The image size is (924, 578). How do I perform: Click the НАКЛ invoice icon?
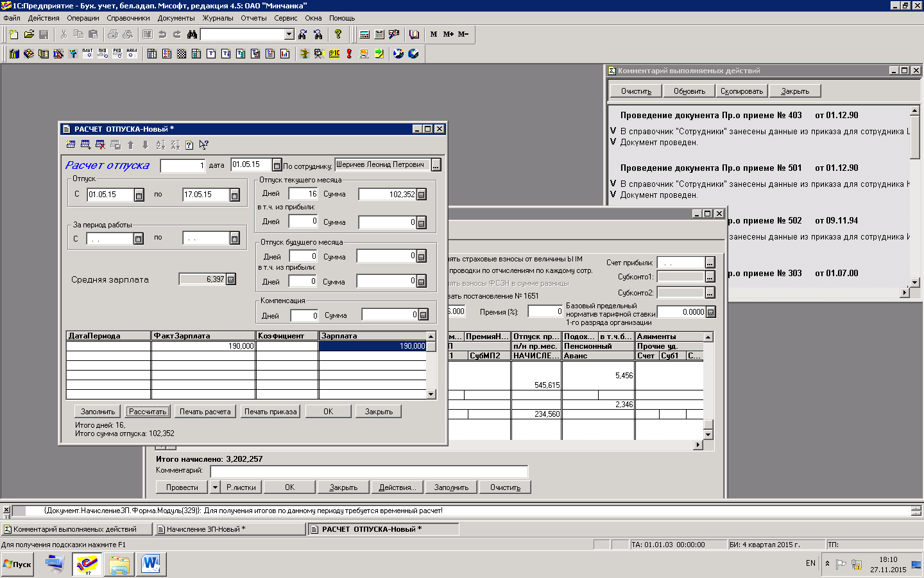pos(132,53)
